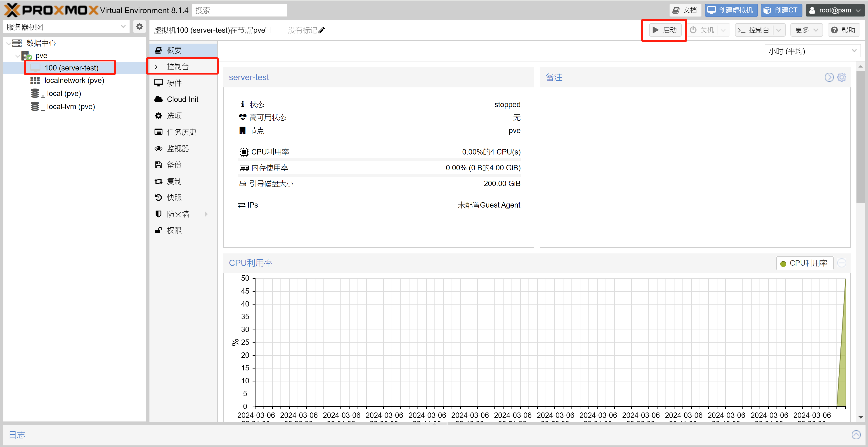Open the Cloud-Init tab
The width and height of the screenshot is (868, 447).
(x=183, y=99)
